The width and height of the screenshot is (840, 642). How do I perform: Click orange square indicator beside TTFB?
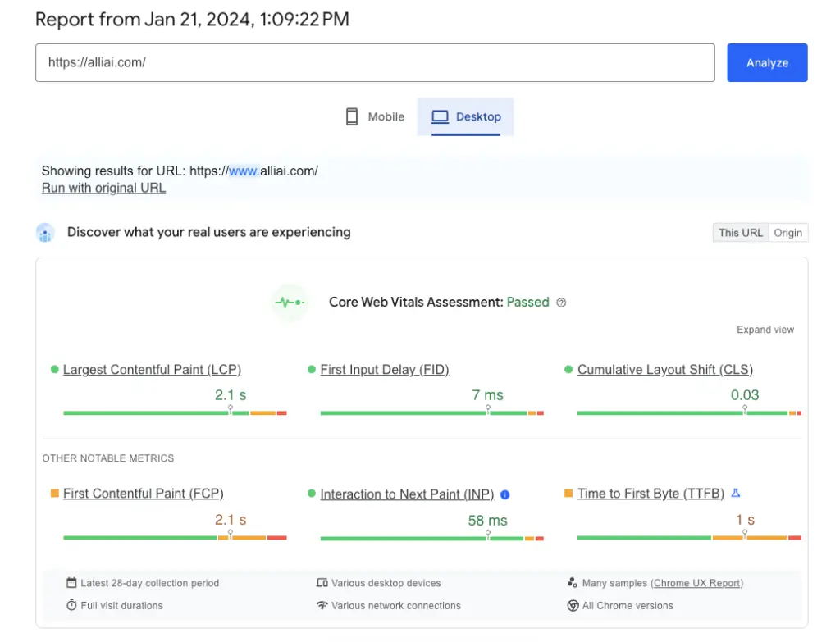point(568,493)
